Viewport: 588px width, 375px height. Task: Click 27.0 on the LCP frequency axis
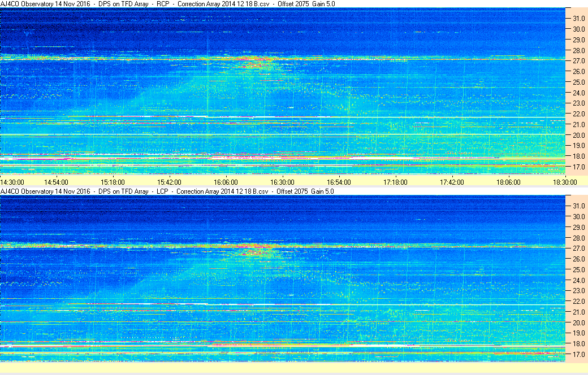[x=578, y=248]
